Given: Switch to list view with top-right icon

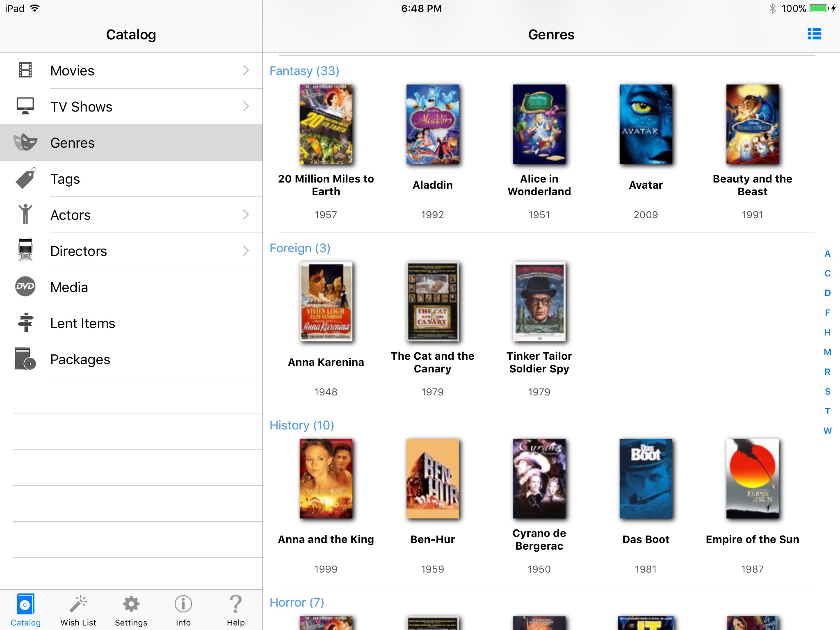Looking at the screenshot, I should (814, 34).
